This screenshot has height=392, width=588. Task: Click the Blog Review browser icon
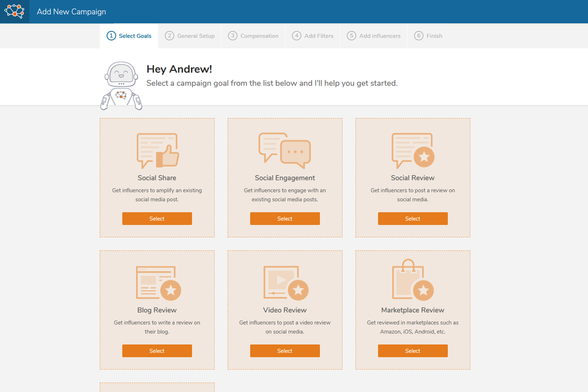(x=158, y=283)
